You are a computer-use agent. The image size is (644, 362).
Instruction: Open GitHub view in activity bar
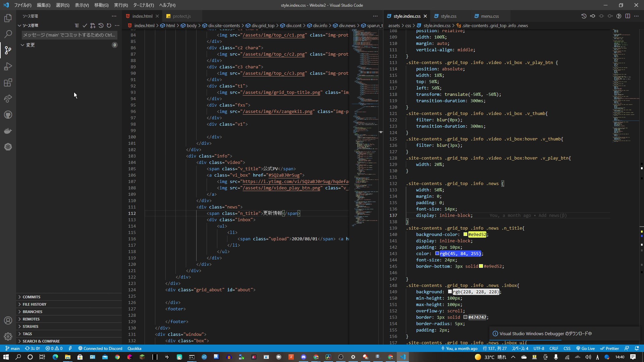(x=8, y=115)
